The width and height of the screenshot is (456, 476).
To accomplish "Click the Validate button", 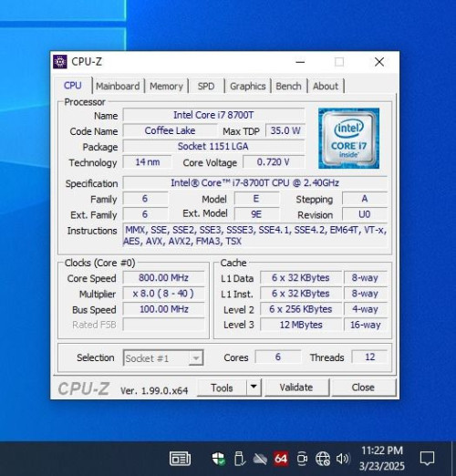I will click(x=296, y=388).
